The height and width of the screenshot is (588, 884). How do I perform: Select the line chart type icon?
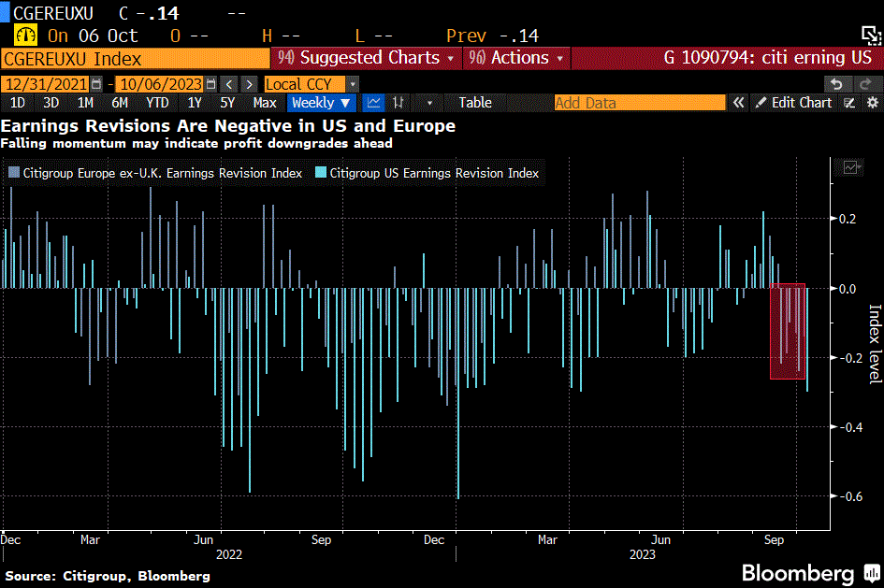[x=373, y=103]
